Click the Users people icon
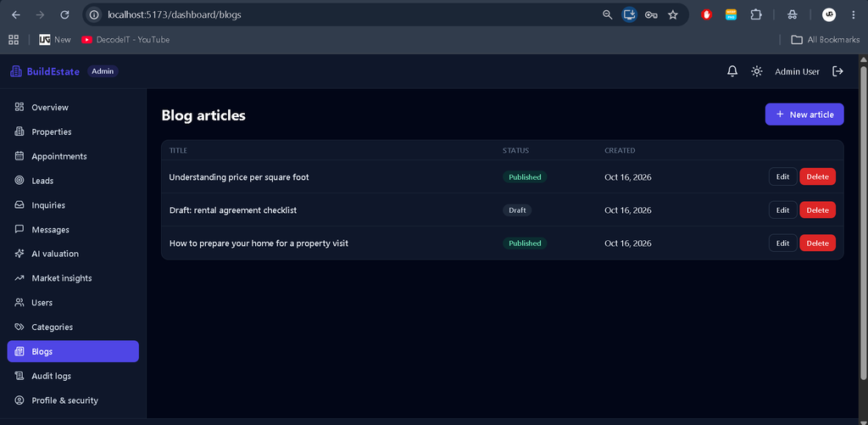This screenshot has width=868, height=425. pyautogui.click(x=19, y=302)
